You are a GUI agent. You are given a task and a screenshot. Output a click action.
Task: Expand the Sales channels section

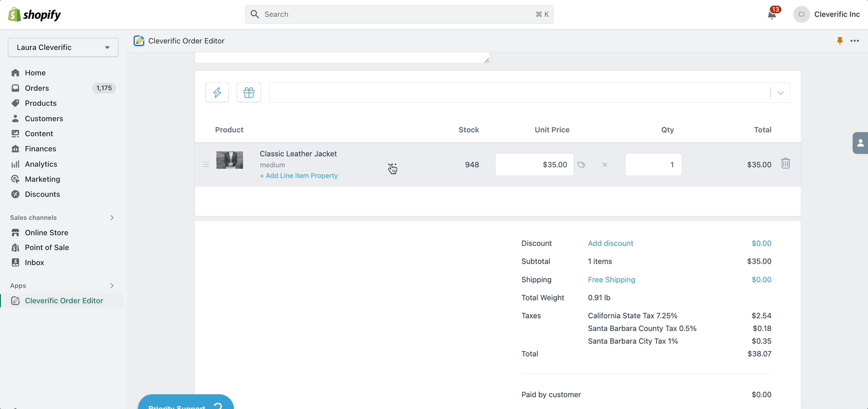[x=112, y=218]
